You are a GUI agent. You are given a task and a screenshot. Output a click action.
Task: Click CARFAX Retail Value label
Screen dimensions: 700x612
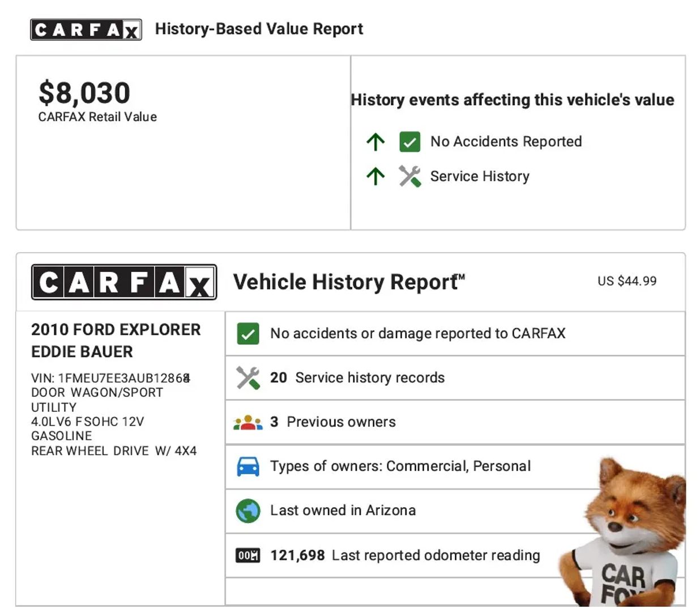click(x=97, y=117)
